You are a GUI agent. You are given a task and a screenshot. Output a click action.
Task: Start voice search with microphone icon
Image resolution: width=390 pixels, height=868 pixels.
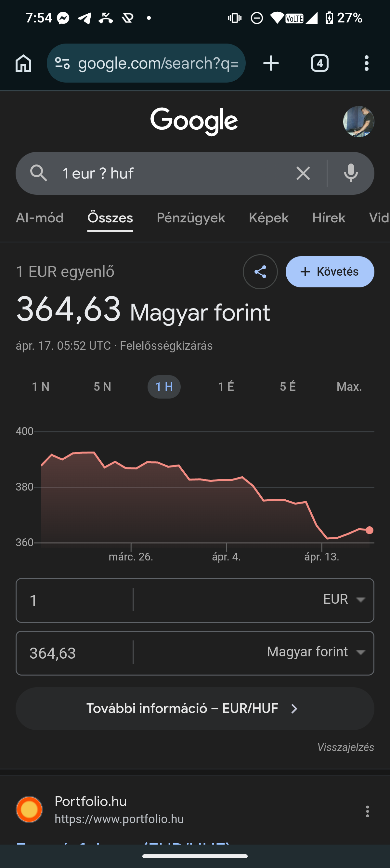[351, 173]
